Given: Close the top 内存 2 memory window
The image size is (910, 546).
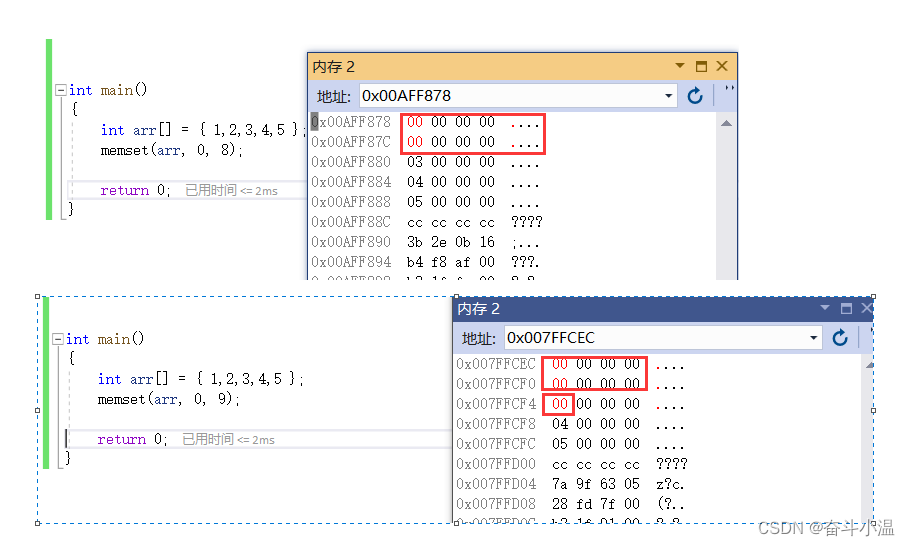Looking at the screenshot, I should click(x=722, y=66).
